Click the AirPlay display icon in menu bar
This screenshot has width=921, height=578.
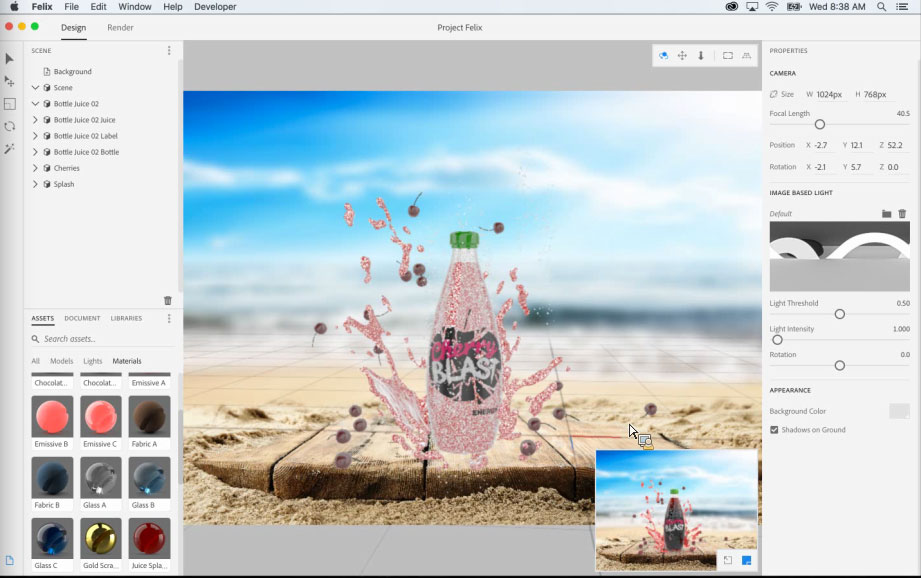[752, 6]
